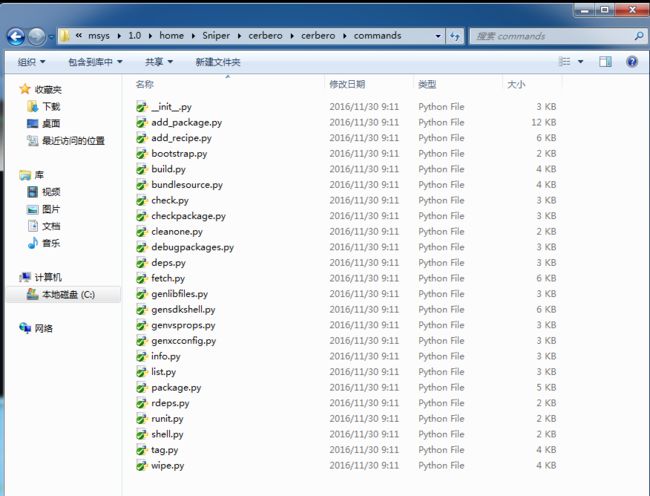The width and height of the screenshot is (650, 496).
Task: Select the file name info.py
Action: pyautogui.click(x=166, y=356)
